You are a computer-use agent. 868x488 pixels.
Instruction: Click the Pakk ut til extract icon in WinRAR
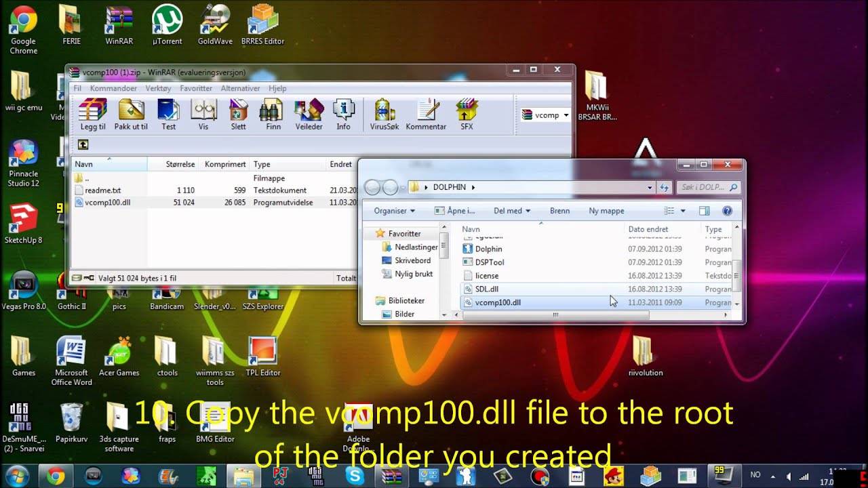click(x=131, y=114)
